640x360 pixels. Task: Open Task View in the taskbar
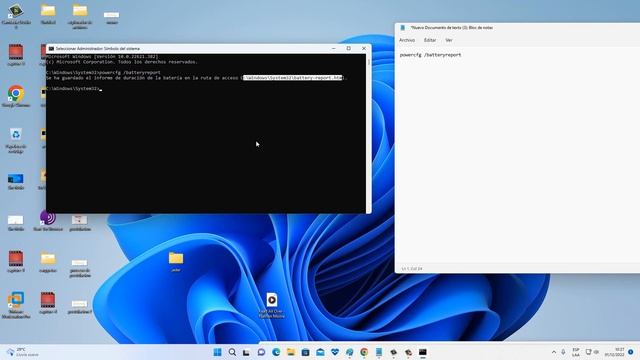pyautogui.click(x=246, y=352)
